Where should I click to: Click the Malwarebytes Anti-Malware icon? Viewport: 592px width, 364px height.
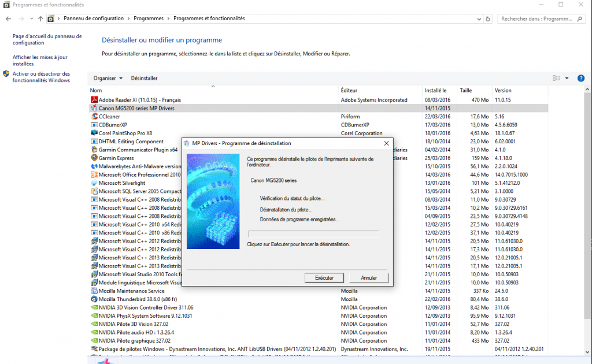click(x=94, y=166)
